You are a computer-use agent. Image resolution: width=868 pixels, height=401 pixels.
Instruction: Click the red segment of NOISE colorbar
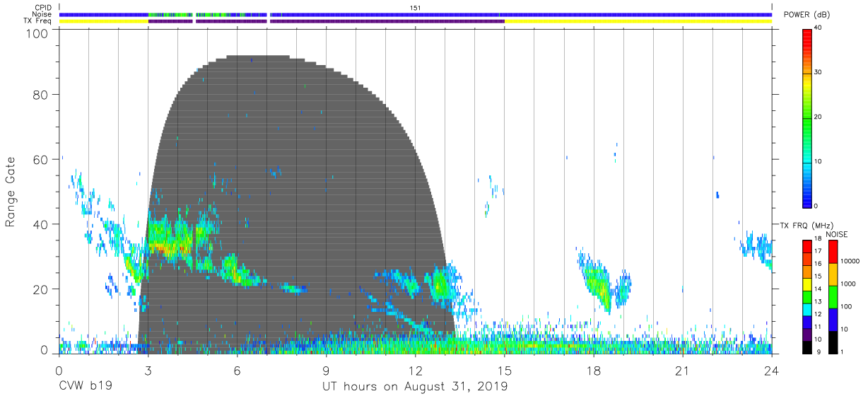tap(833, 252)
